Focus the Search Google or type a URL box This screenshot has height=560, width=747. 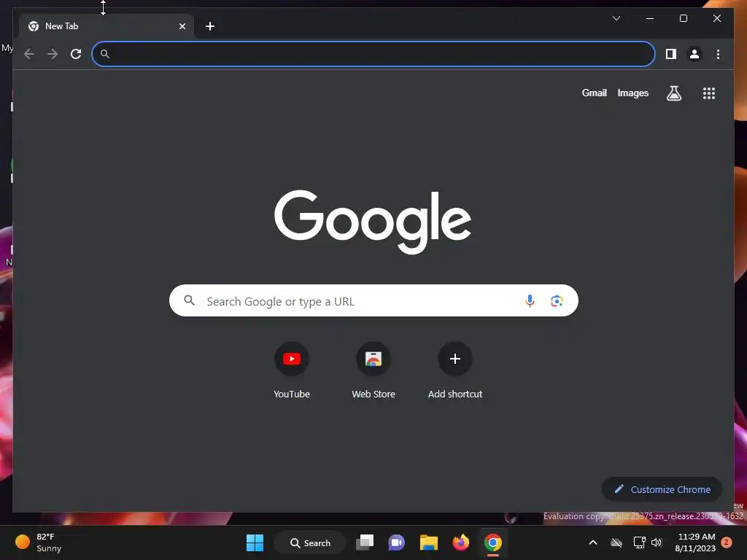(373, 300)
